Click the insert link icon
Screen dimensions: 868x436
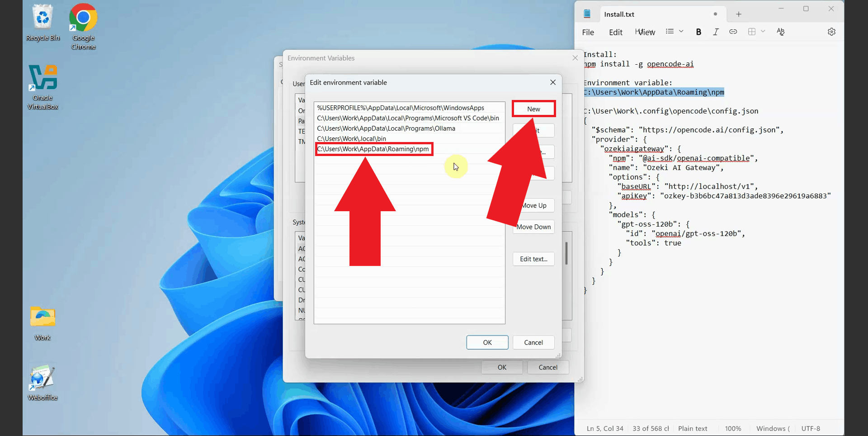tap(733, 32)
